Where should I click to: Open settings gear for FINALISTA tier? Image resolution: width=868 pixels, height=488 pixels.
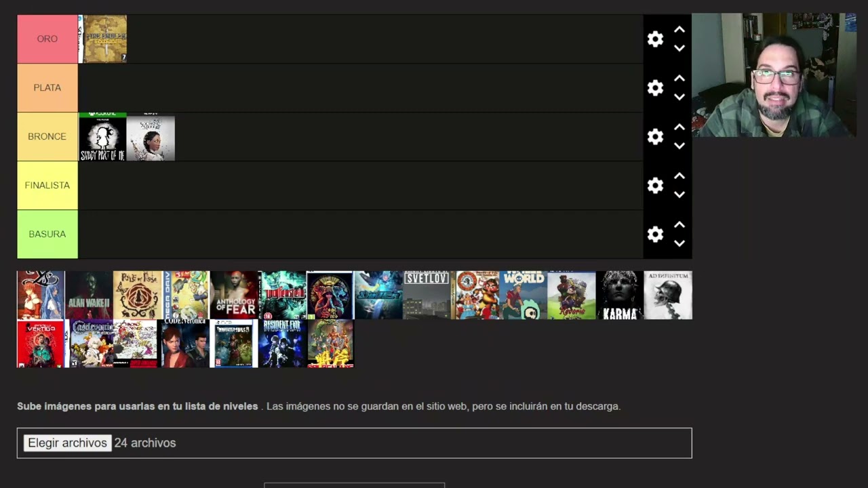point(655,186)
